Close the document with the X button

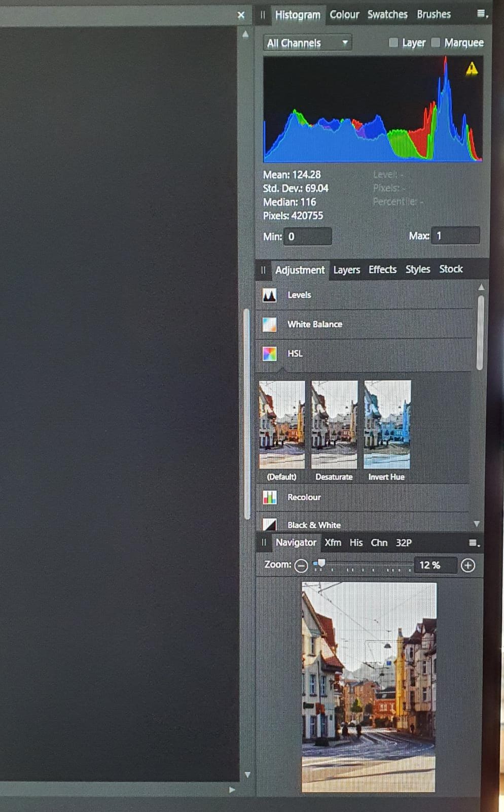pyautogui.click(x=241, y=15)
